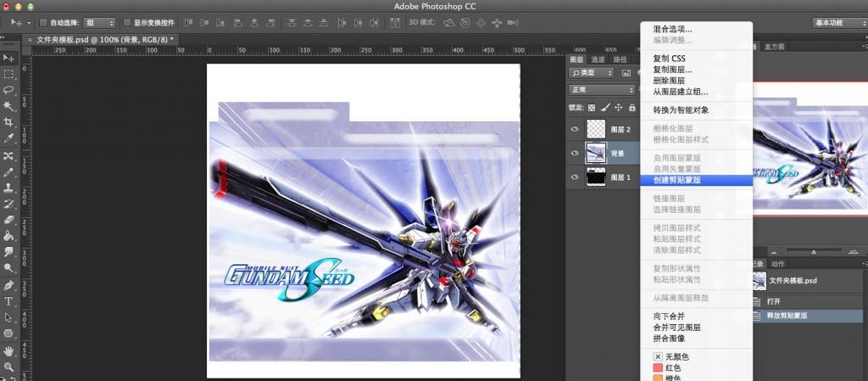Open the 组 auto-select dropdown
Screen dimensions: 868x381
pyautogui.click(x=100, y=23)
